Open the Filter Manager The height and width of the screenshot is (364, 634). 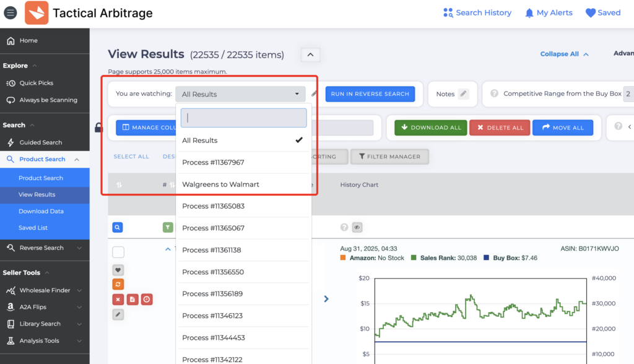[389, 157]
